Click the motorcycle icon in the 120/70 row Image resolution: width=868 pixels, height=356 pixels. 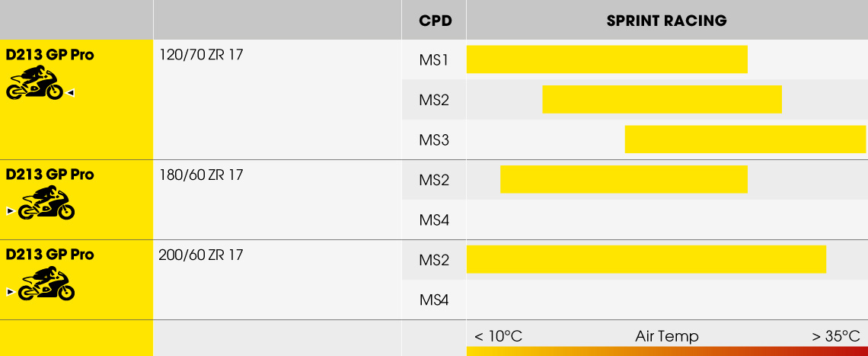(34, 83)
